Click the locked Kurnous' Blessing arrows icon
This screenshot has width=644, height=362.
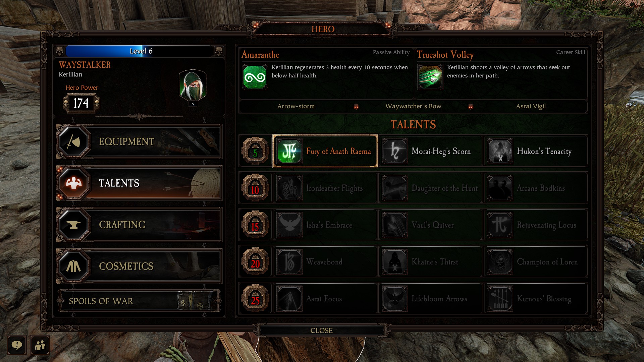pos(500,299)
